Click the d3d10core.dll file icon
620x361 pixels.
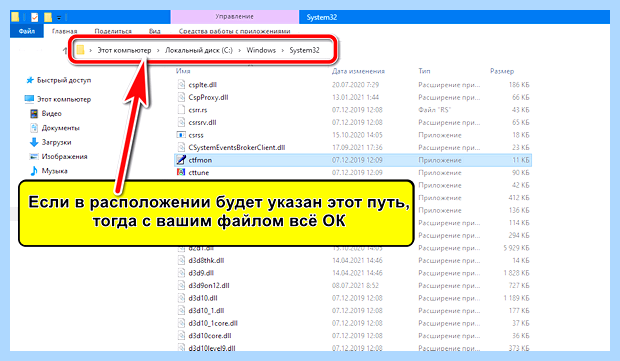(x=181, y=335)
